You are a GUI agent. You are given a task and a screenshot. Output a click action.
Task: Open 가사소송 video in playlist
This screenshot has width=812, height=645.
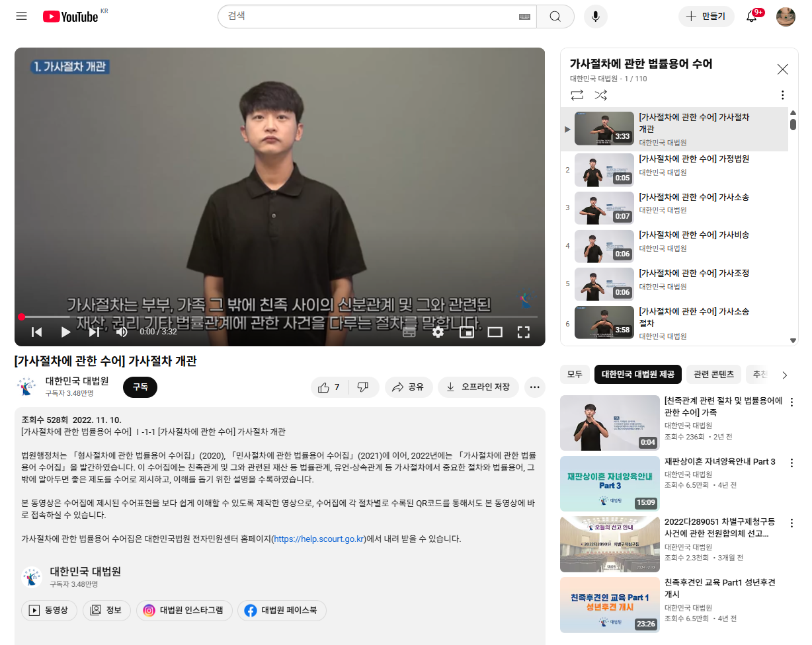point(693,197)
